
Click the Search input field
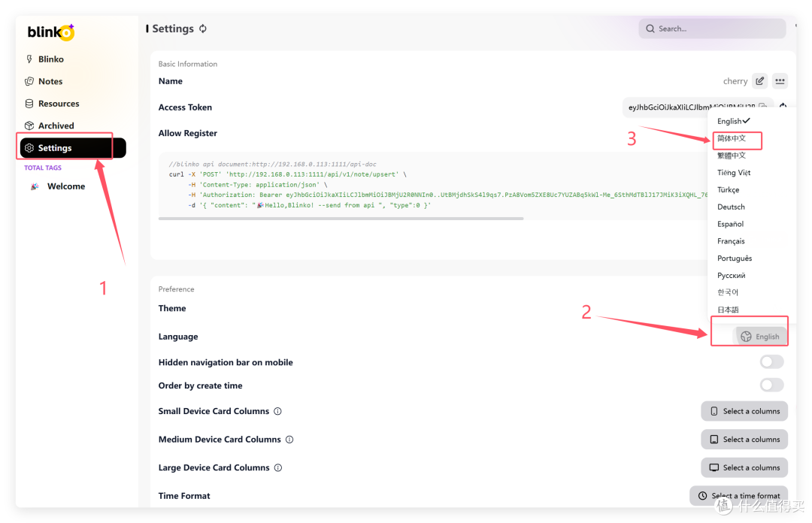[x=718, y=29]
